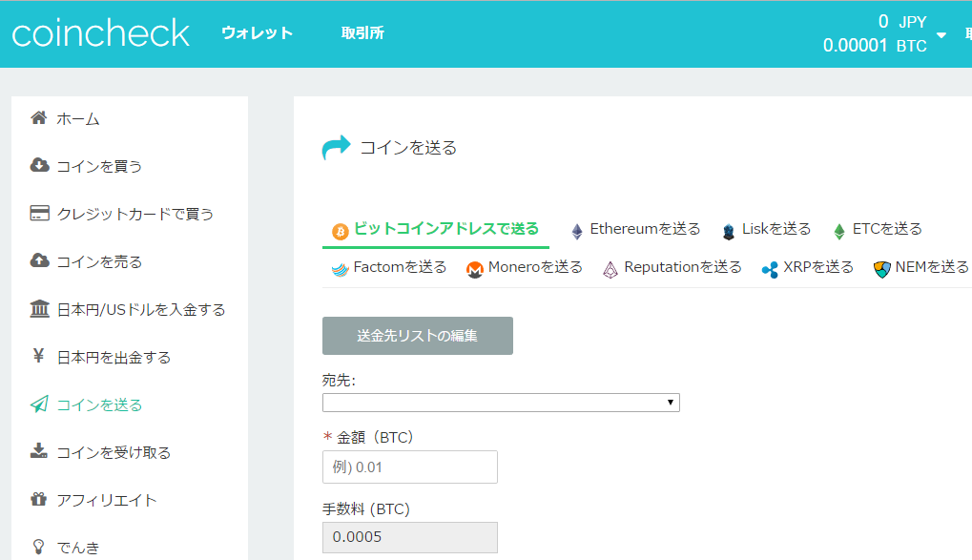Click the 金額 (BTC) input field
972x560 pixels.
pos(410,467)
